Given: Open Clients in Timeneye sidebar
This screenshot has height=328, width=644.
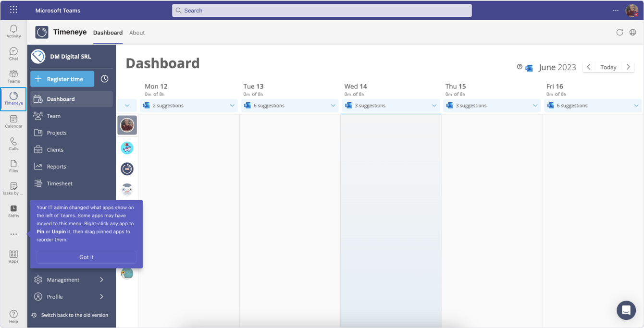Looking at the screenshot, I should [x=72, y=149].
